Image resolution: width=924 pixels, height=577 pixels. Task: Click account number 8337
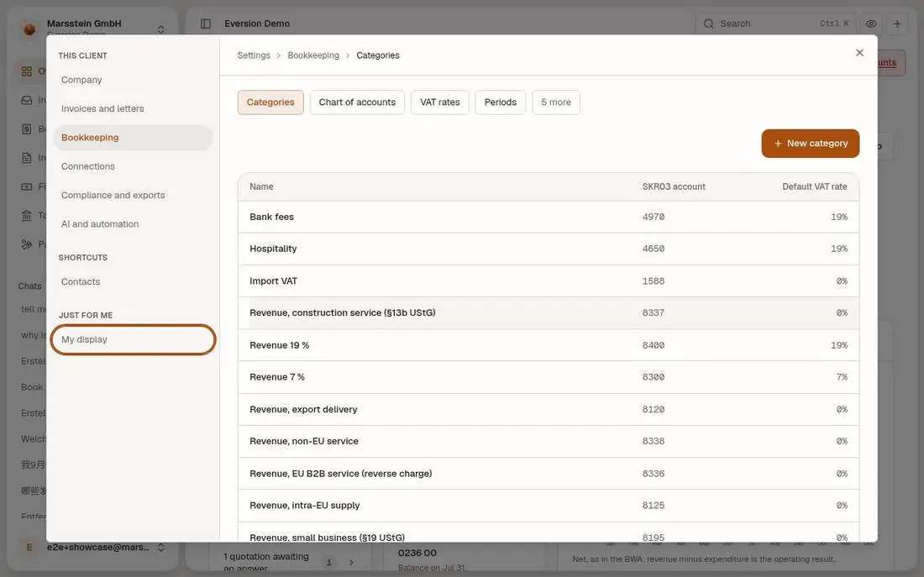pyautogui.click(x=653, y=313)
